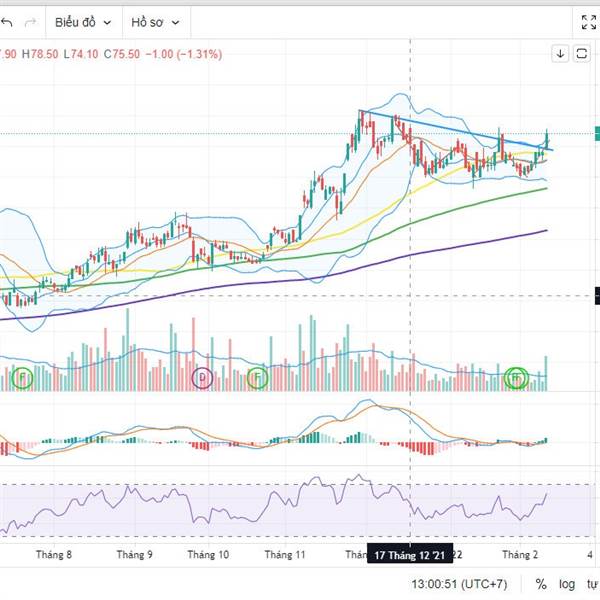Enter fullscreen mode with the expand icon

click(x=589, y=23)
